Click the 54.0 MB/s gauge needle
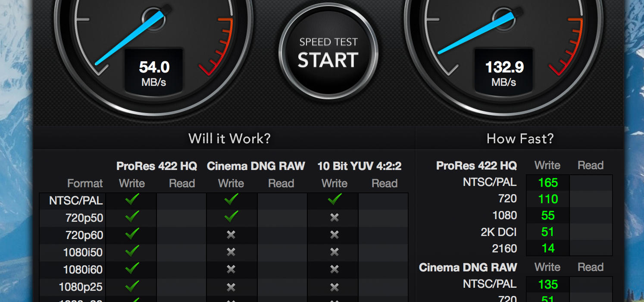The width and height of the screenshot is (644, 302). (x=129, y=38)
